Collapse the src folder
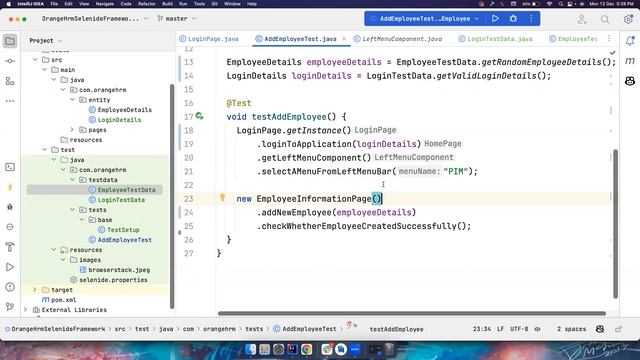640x360 pixels. (x=35, y=60)
